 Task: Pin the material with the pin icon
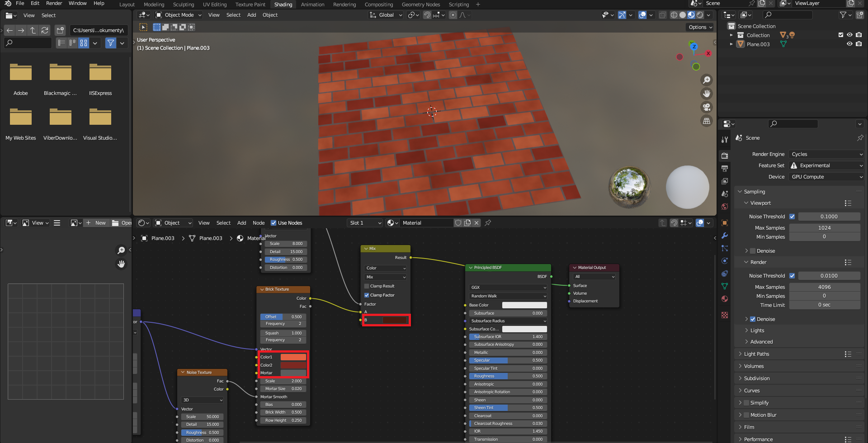(x=488, y=223)
